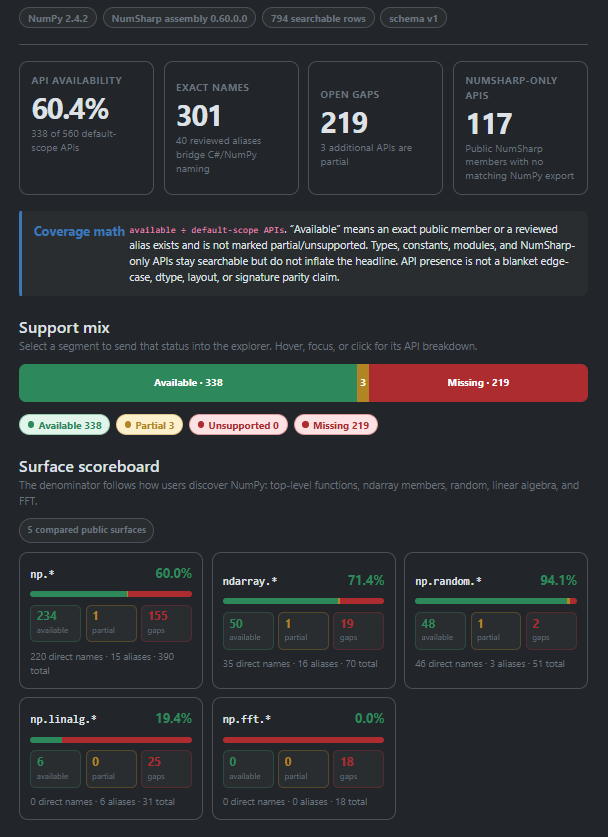This screenshot has height=837, width=608.
Task: Toggle the Available 338 status chip
Action: [65, 425]
